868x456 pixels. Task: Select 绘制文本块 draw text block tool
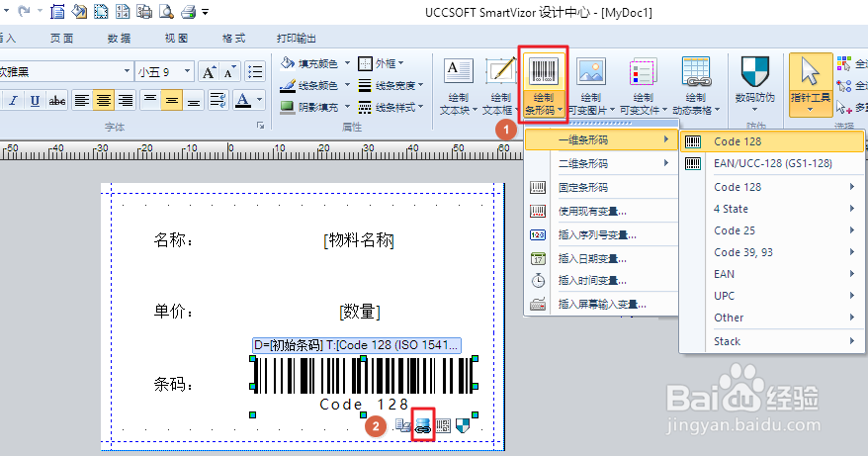(459, 86)
